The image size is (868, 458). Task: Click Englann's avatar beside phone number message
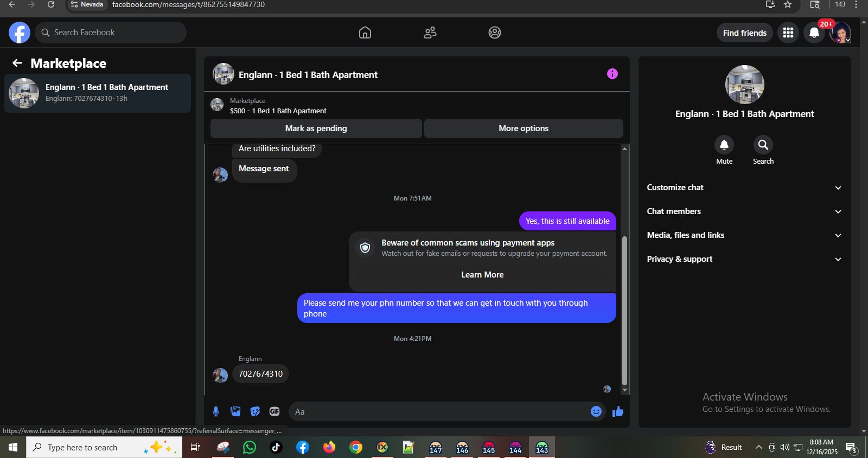[220, 375]
